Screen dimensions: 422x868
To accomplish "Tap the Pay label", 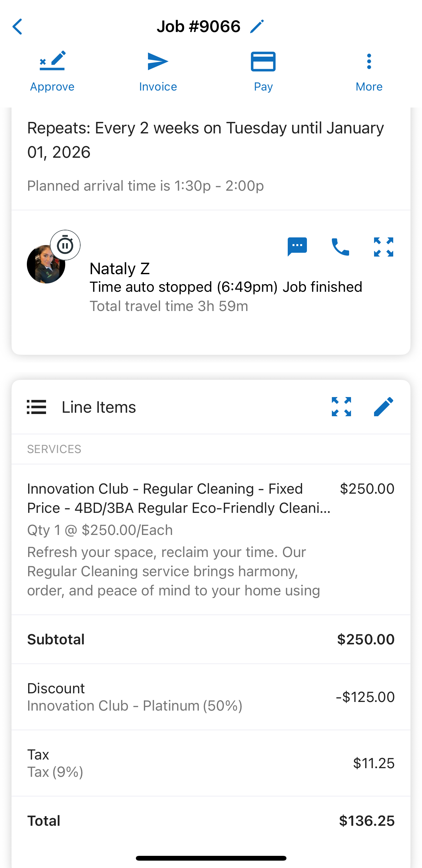I will click(263, 87).
